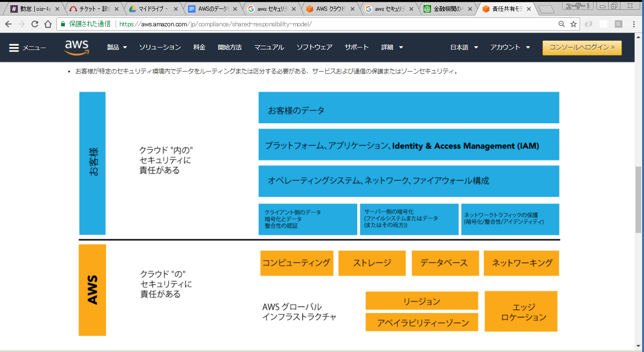Click the コンソールへログイン button

click(x=582, y=48)
